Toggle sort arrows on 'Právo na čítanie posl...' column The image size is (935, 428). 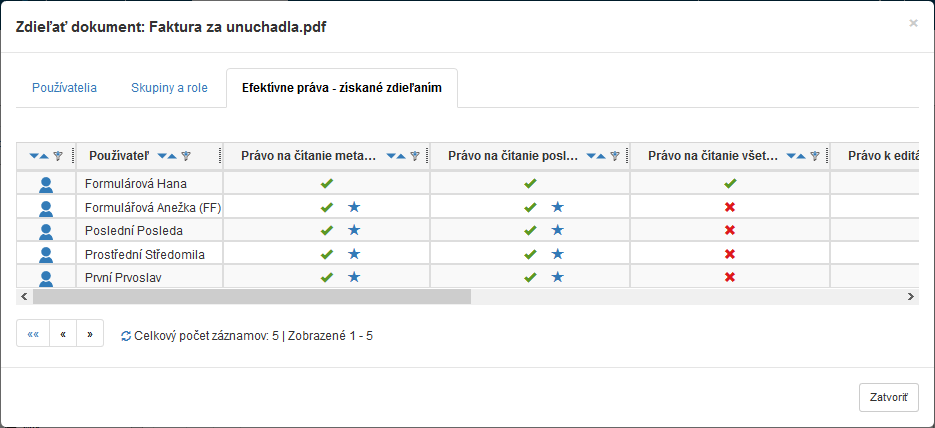(596, 156)
